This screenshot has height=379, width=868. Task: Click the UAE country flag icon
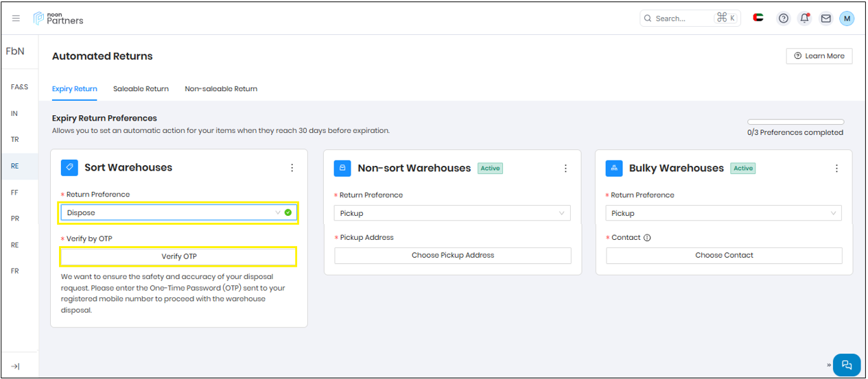coord(758,18)
